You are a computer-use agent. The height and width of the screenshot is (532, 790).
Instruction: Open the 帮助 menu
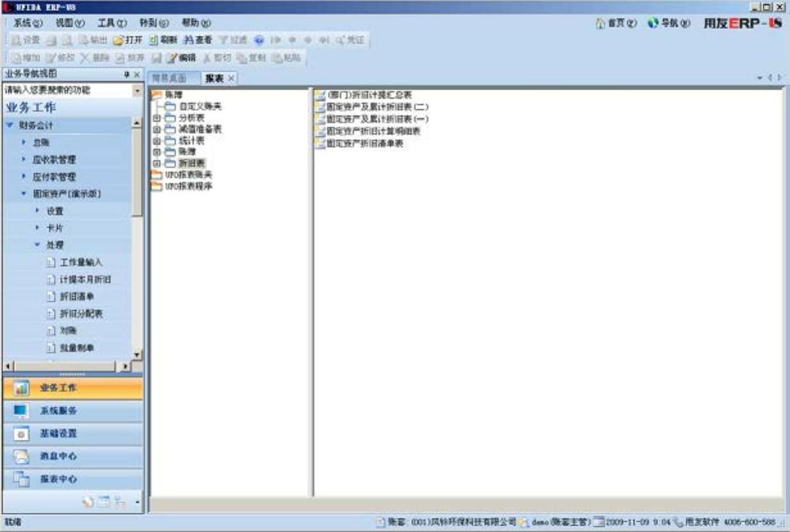point(197,22)
